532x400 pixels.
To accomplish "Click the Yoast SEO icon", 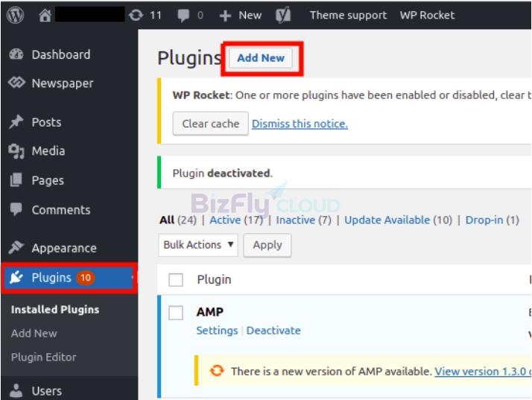I will [x=283, y=15].
